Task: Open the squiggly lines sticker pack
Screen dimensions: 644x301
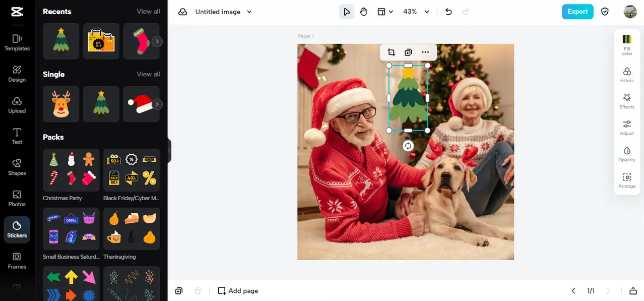Action: point(132,283)
